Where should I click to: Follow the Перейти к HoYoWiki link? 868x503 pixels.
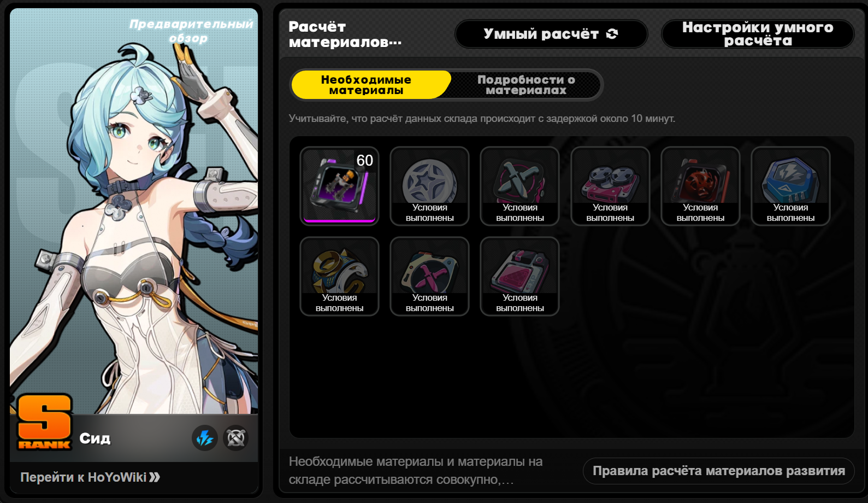pos(90,477)
